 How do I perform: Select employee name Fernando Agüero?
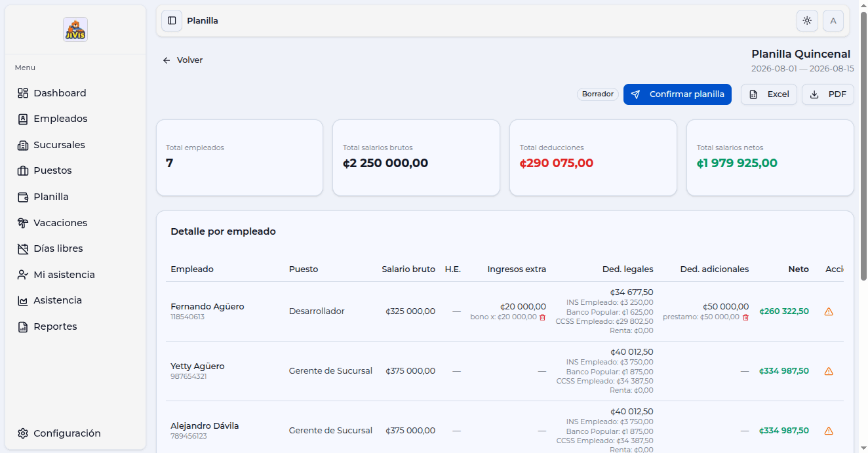click(x=207, y=307)
